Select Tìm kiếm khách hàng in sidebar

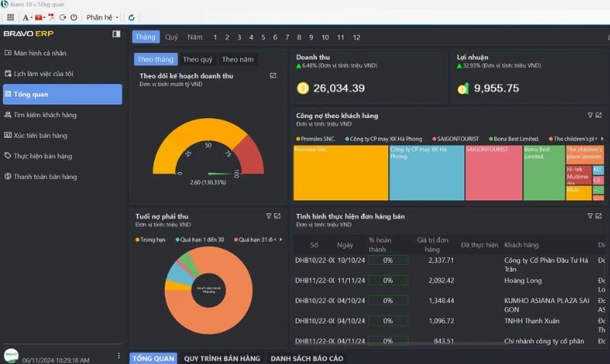point(45,115)
